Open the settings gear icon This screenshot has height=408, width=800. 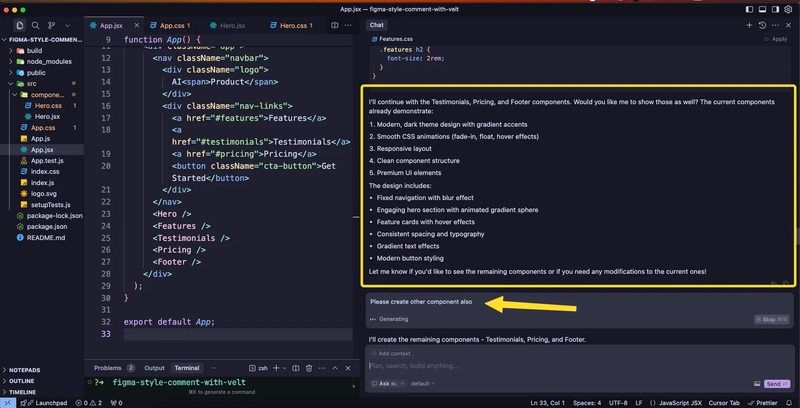click(790, 9)
